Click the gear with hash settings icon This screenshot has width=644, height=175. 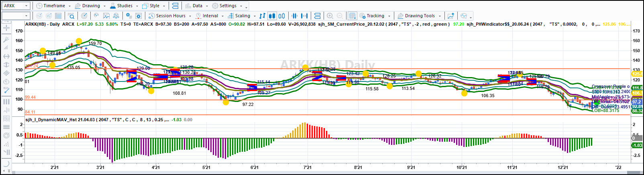[128, 16]
